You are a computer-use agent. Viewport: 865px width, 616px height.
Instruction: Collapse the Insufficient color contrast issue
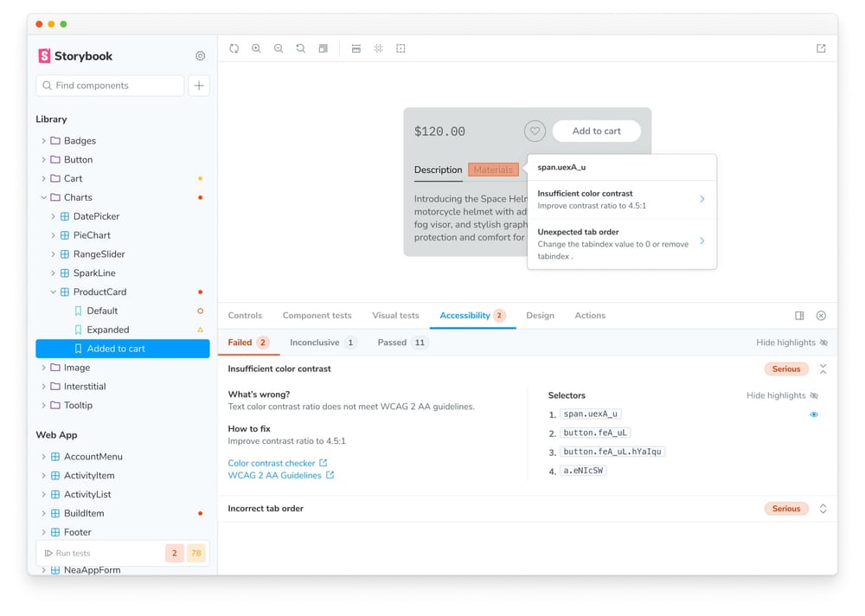[823, 369]
